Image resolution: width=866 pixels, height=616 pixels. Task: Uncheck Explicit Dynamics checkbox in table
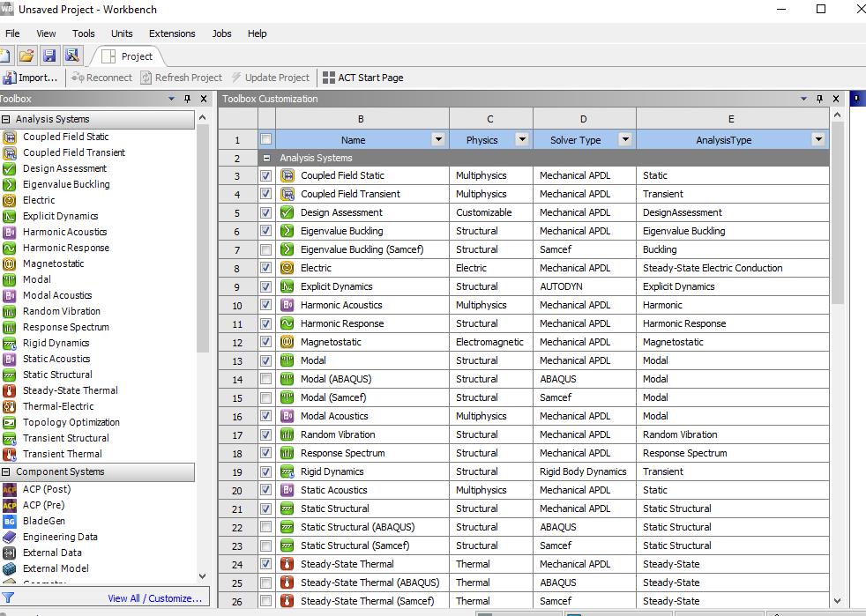[265, 286]
